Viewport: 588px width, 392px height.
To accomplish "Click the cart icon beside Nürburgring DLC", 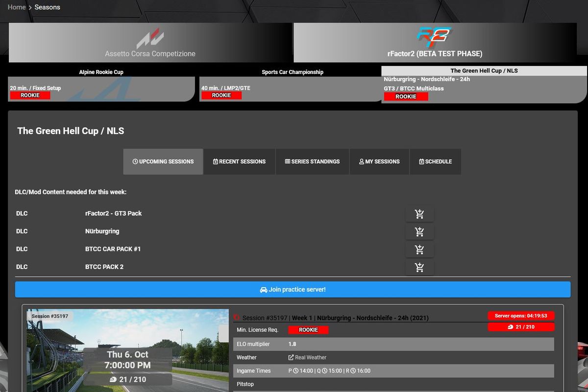I will (x=419, y=231).
